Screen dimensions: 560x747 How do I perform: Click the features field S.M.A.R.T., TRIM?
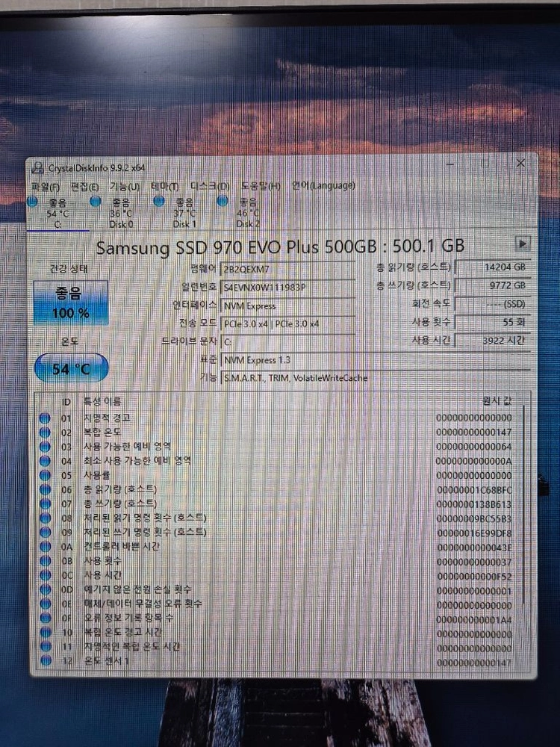[376, 378]
